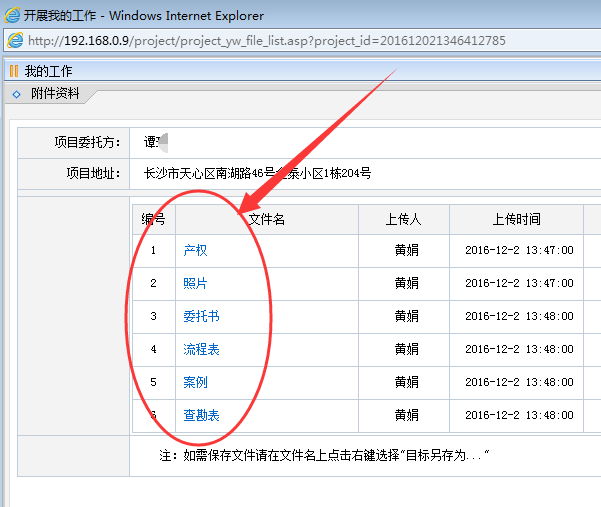Open the 案例 file link
Viewport: 601px width, 507px height.
point(195,382)
